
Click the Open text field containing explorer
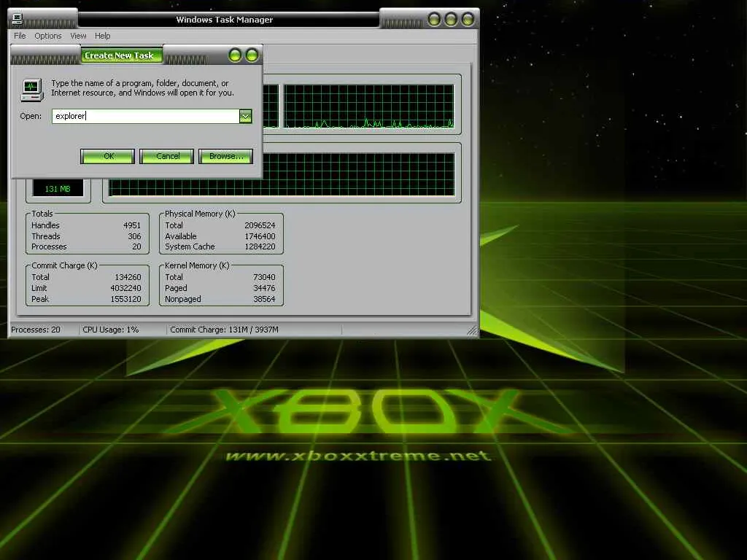tap(146, 116)
